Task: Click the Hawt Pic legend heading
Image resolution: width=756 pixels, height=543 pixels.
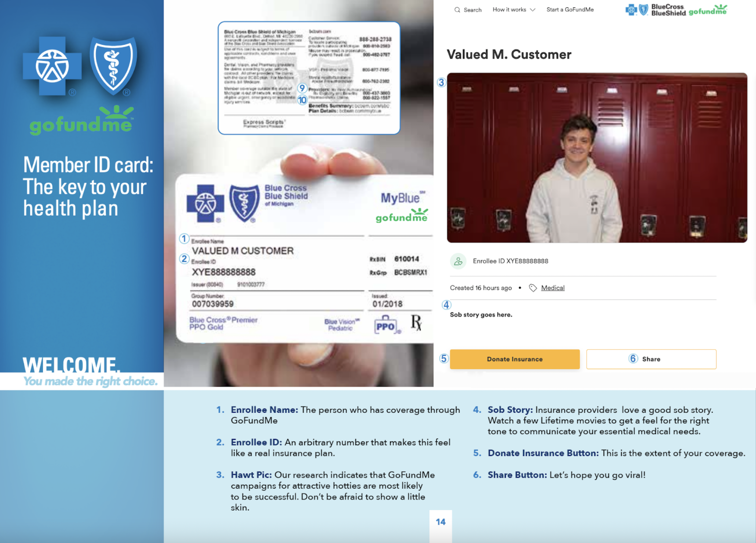Action: (251, 475)
